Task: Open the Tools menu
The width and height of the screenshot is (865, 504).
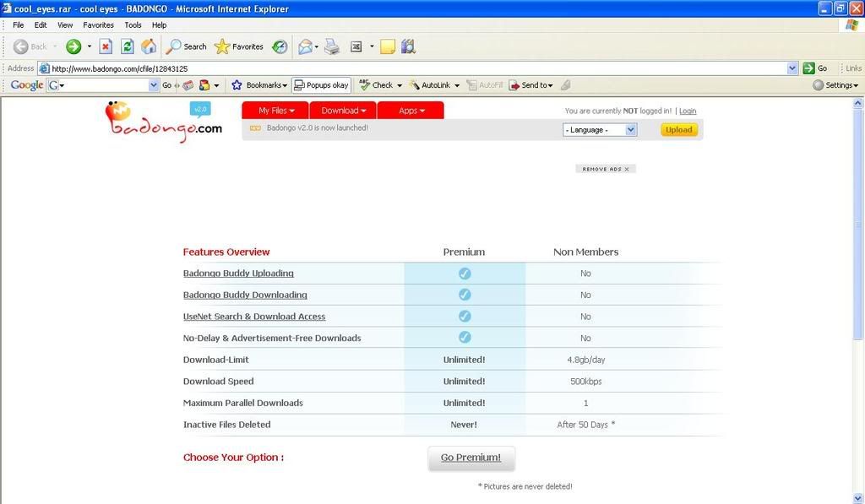Action: [x=133, y=25]
